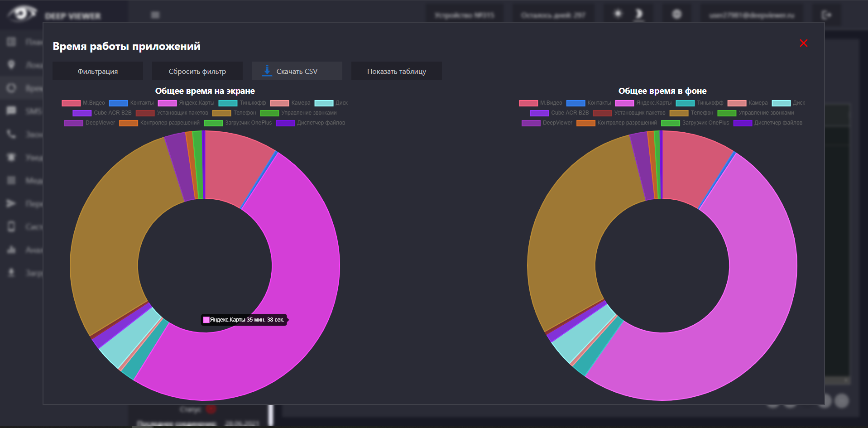The image size is (868, 428).
Task: Toggle Контакты legend in background chart
Action: pyautogui.click(x=589, y=103)
